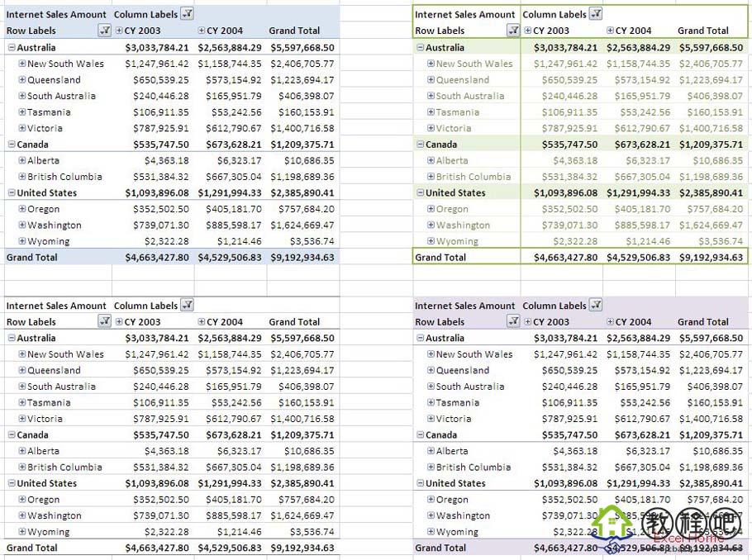Open Column Labels filter in top-right green table
The image size is (752, 560).
[596, 14]
